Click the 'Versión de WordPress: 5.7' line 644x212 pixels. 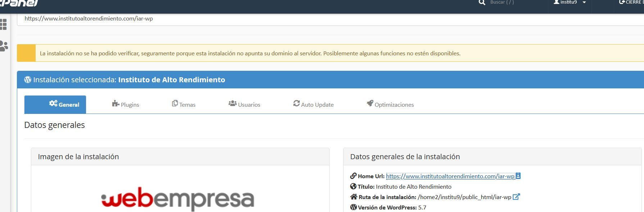click(388, 208)
